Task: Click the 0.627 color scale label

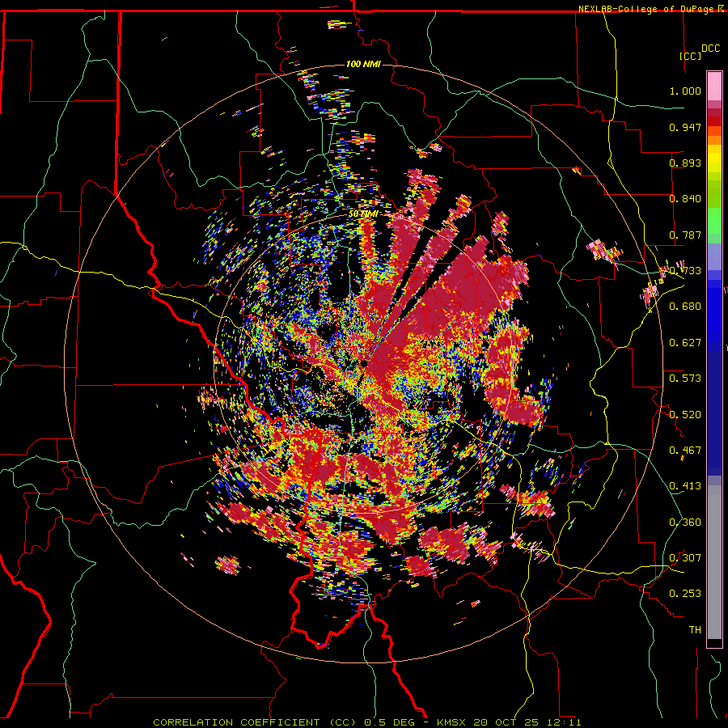Action: tap(685, 343)
